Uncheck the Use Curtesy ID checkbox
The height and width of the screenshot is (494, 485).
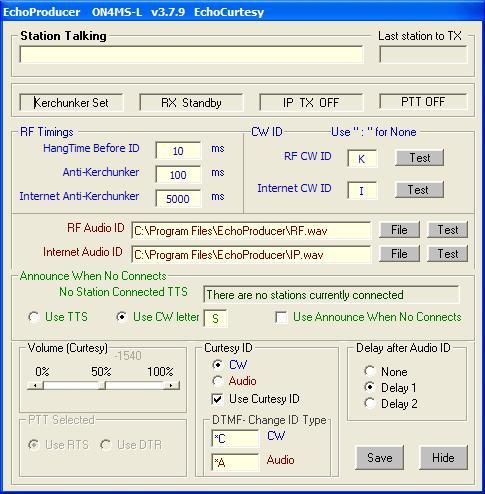[217, 399]
